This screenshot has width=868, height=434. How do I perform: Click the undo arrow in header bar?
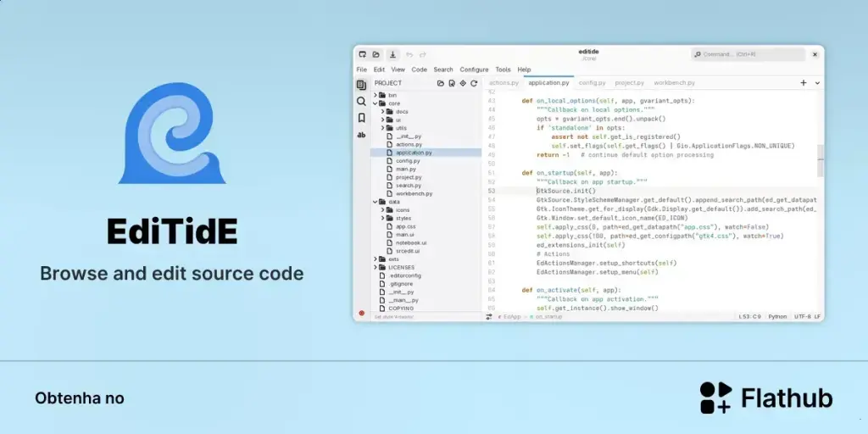409,54
